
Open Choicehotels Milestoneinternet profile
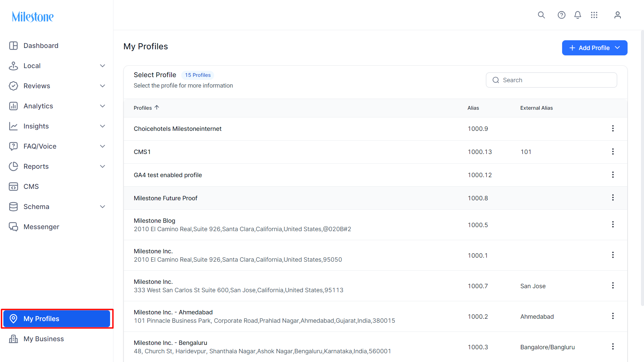click(x=178, y=129)
